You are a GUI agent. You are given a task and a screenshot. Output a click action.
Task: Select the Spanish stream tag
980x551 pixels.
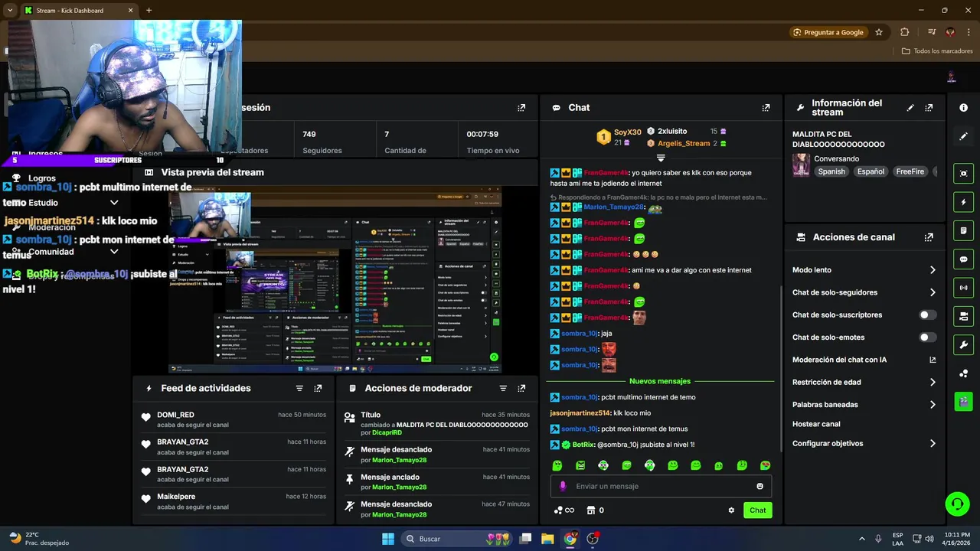coord(831,172)
